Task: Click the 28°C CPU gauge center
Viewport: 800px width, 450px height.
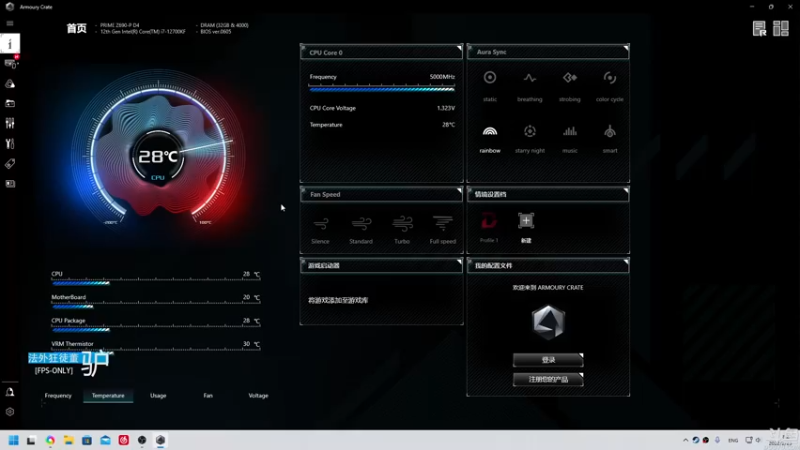Action: 158,157
